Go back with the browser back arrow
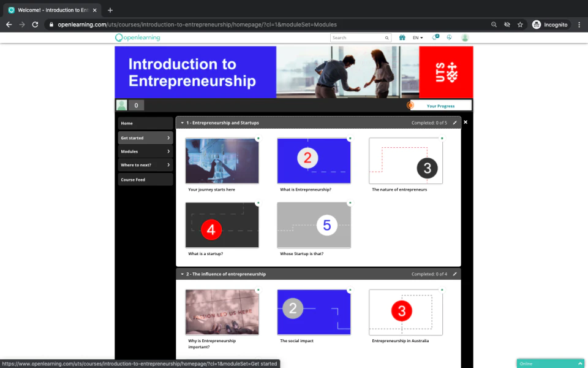Screen dimensions: 588x368 pos(9,25)
